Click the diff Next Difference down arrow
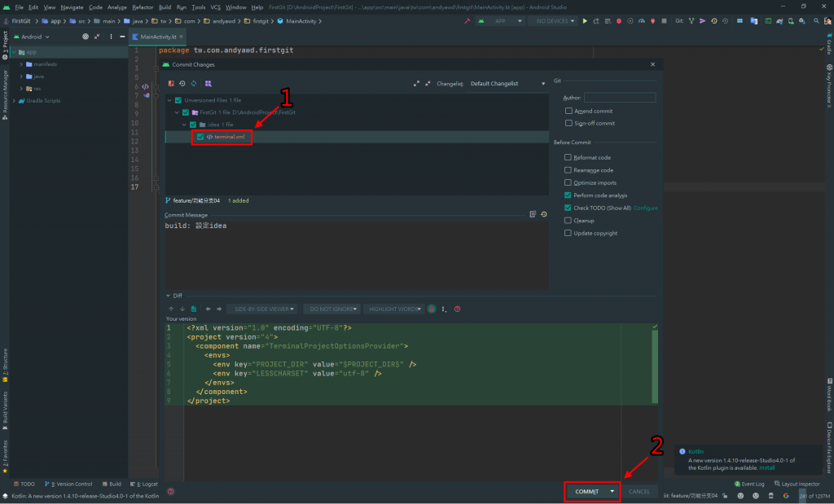 (x=182, y=309)
